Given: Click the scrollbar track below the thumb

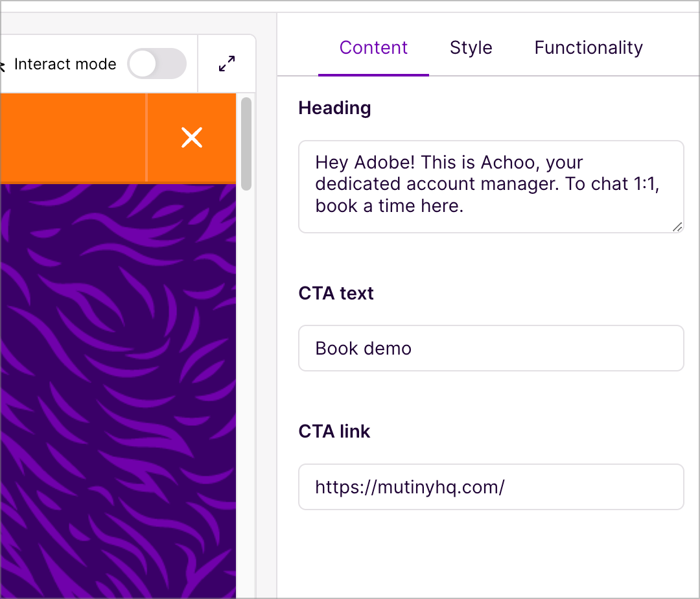Looking at the screenshot, I should [246, 393].
